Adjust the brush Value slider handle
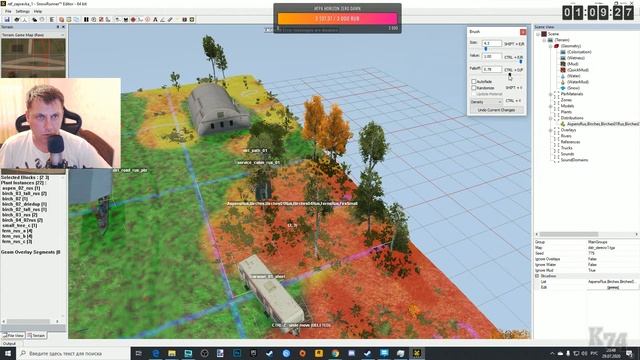The image size is (640, 360). tap(521, 62)
